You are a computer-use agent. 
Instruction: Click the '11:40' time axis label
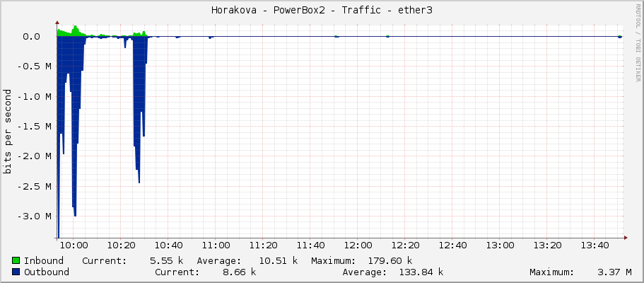[310, 246]
